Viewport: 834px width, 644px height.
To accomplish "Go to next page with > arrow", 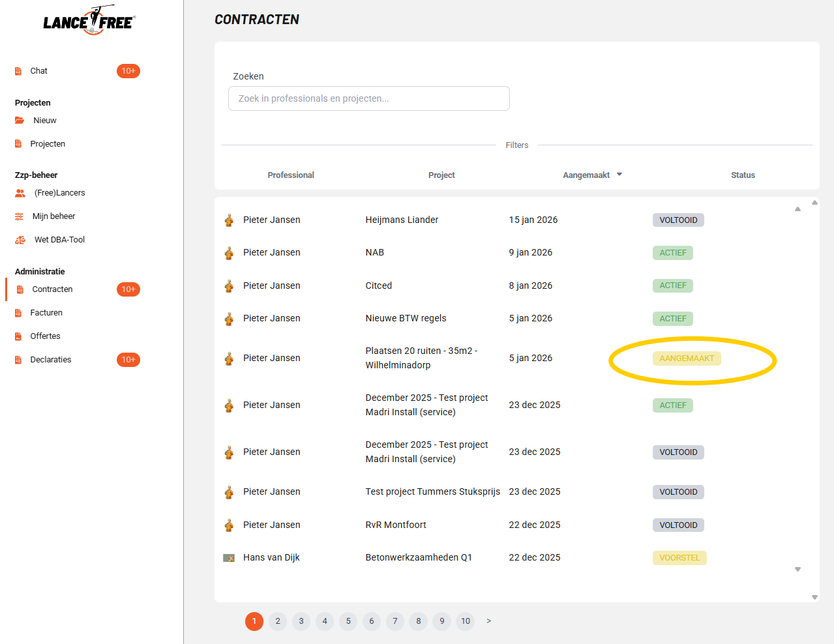I will [x=488, y=621].
